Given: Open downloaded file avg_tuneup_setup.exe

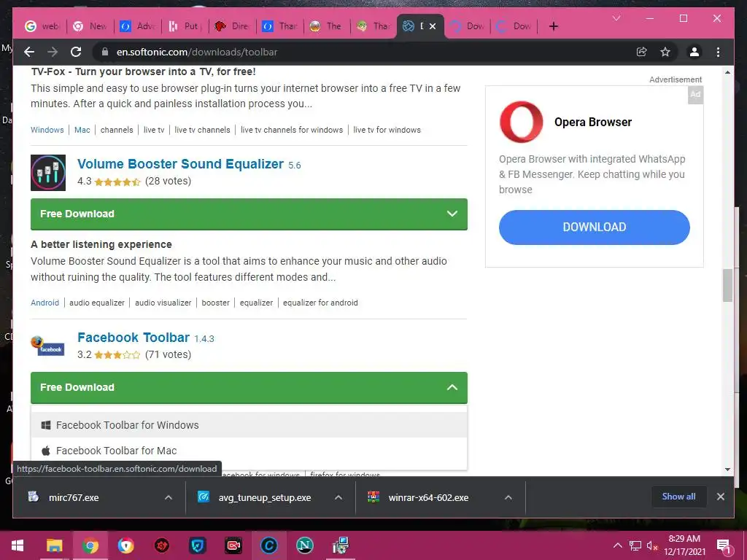Looking at the screenshot, I should pos(264,497).
